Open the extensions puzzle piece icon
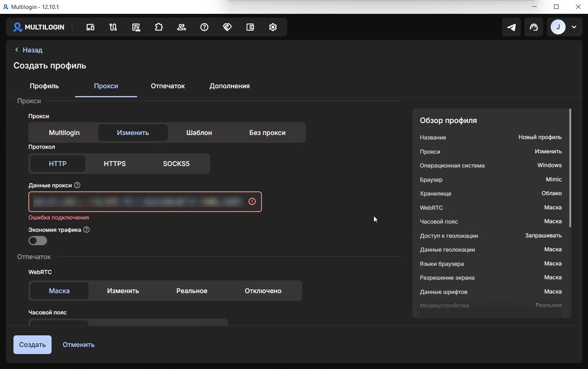This screenshot has height=369, width=588. [x=159, y=27]
